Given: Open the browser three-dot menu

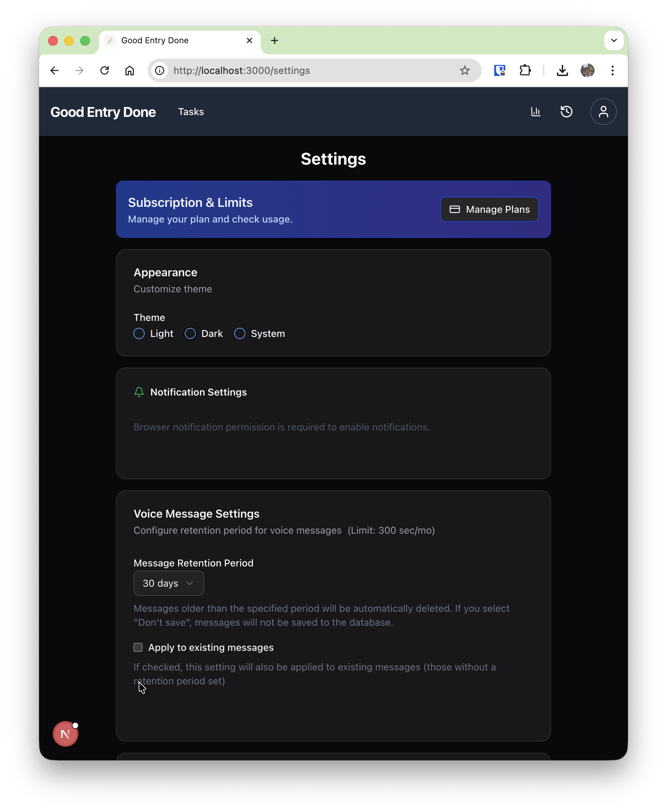Looking at the screenshot, I should click(612, 70).
